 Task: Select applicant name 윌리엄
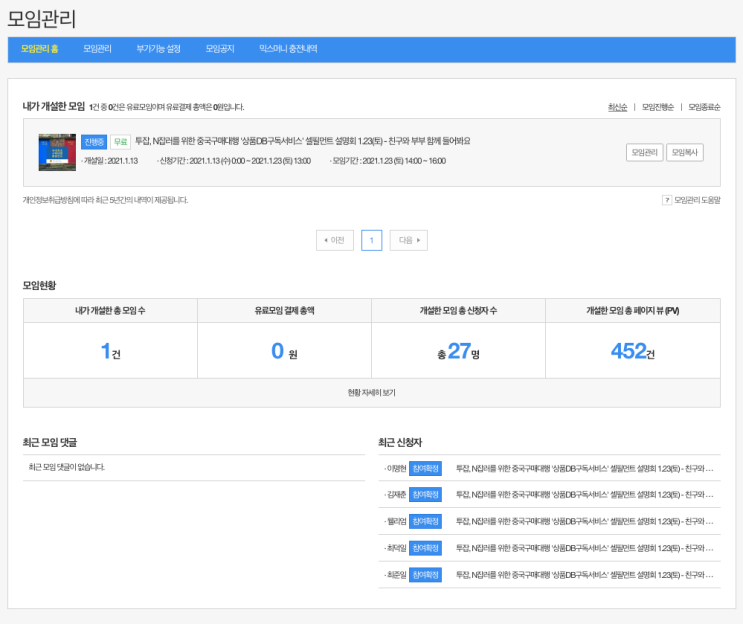point(396,522)
